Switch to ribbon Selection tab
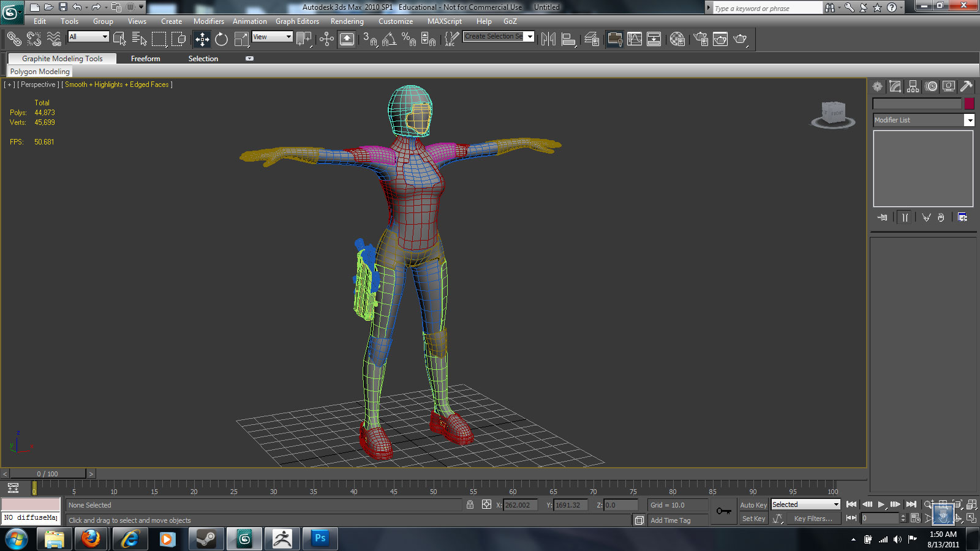Viewport: 980px width, 551px height. (x=203, y=59)
